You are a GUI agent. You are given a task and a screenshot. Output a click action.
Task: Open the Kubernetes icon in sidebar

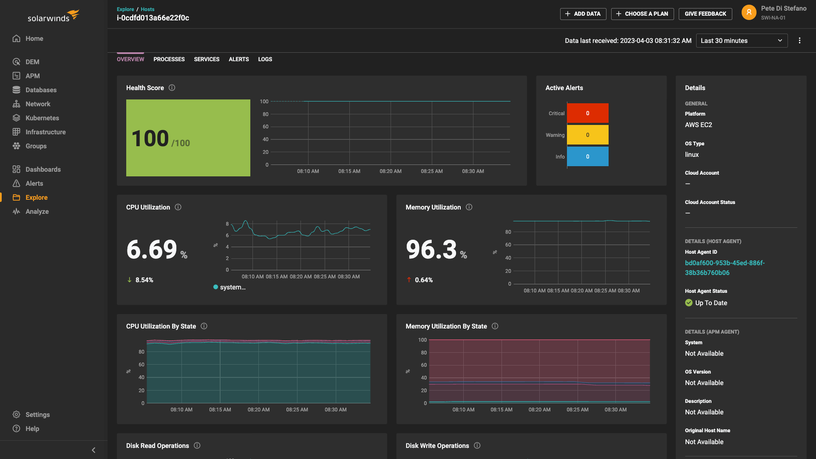[17, 118]
